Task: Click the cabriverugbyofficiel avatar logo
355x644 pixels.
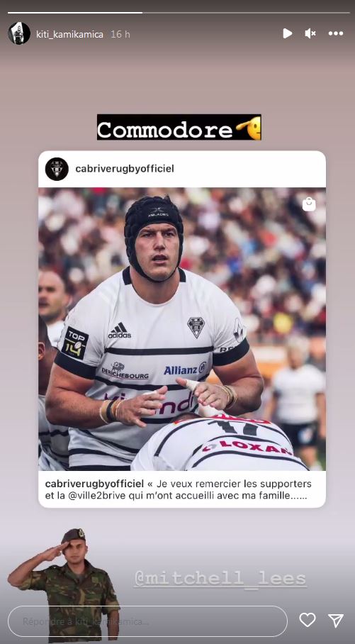Action: (57, 169)
